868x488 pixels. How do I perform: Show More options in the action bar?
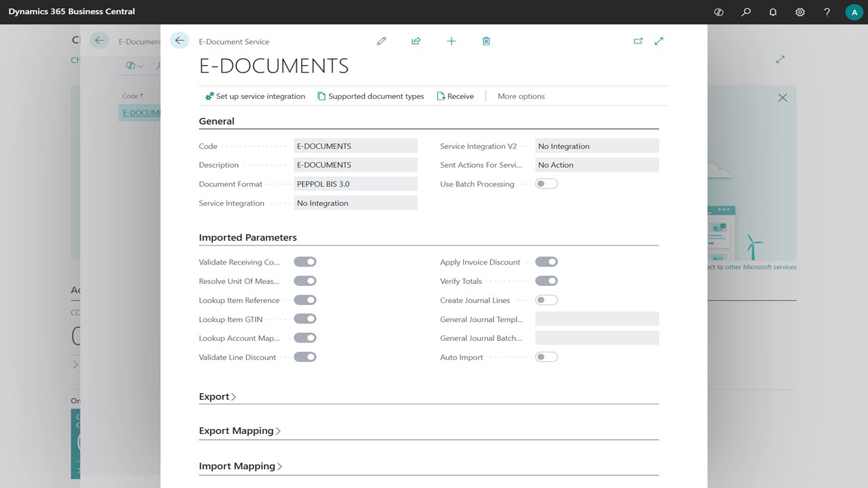(521, 96)
